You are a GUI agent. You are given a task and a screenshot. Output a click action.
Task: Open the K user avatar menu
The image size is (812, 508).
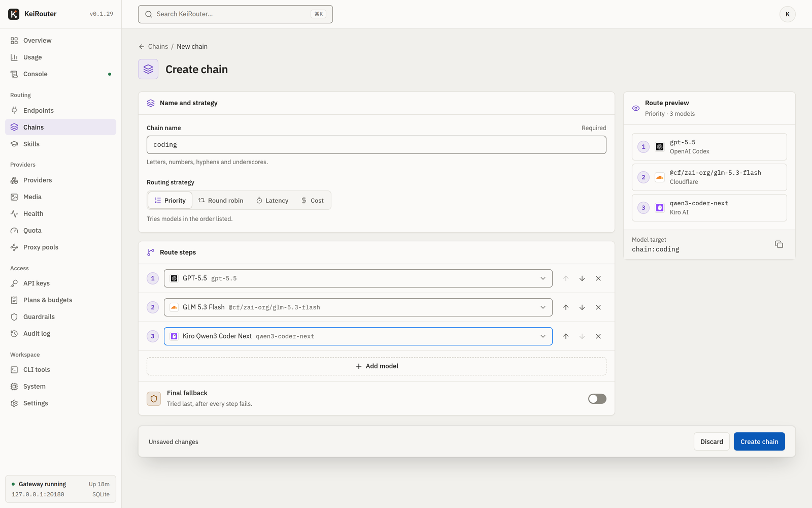coord(787,14)
